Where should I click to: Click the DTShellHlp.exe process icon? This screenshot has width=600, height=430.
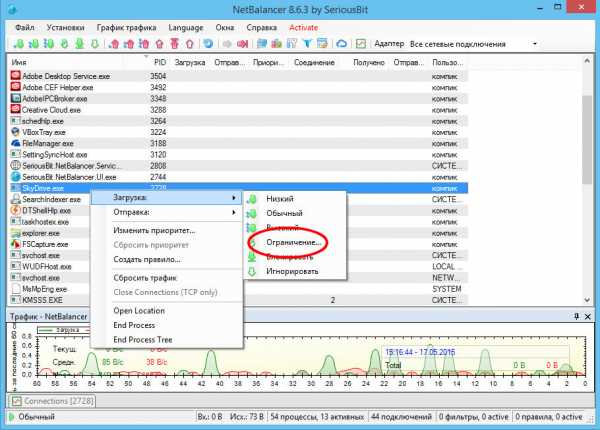click(x=14, y=211)
